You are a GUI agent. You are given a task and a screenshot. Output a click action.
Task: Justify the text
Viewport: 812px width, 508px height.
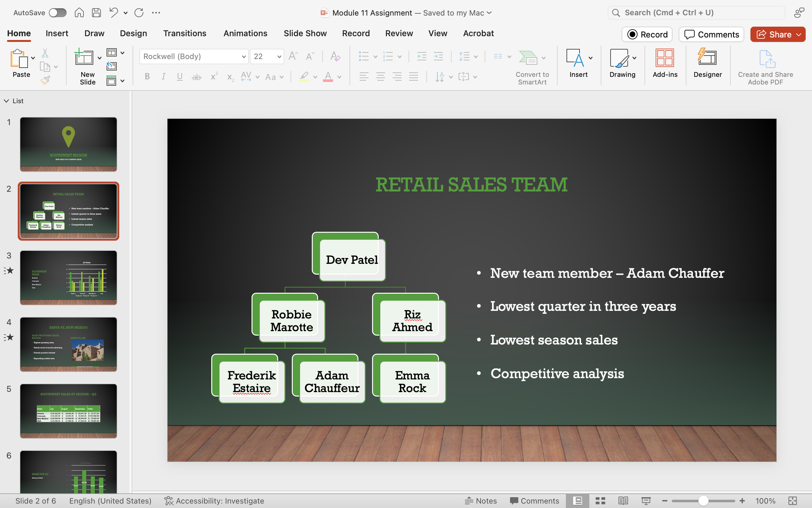[x=414, y=77]
